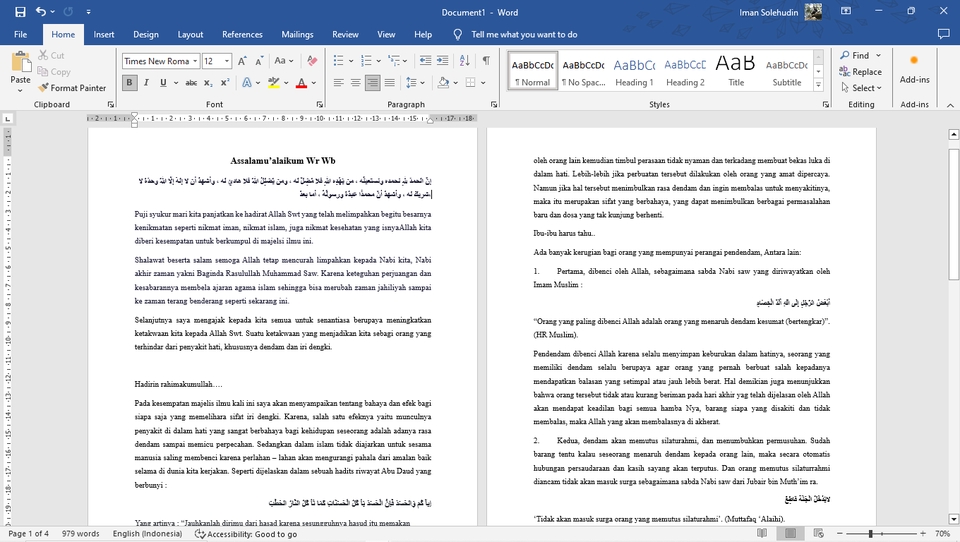Screen dimensions: 960x542
Task: Apply yellow text highlight color
Action: tap(274, 83)
